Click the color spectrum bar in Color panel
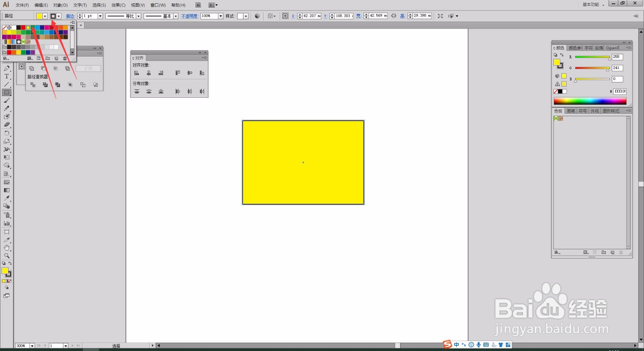This screenshot has height=351, width=644. [590, 101]
